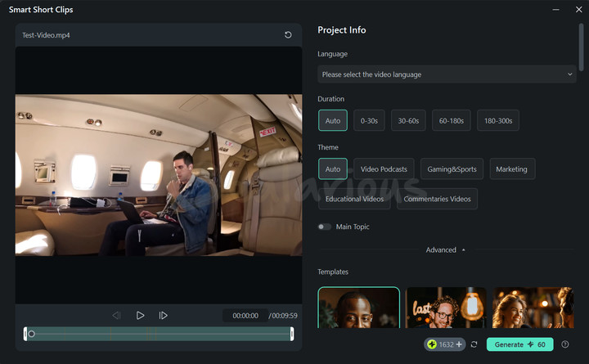This screenshot has height=364, width=589.
Task: Collapse the Advanced section
Action: coord(446,250)
